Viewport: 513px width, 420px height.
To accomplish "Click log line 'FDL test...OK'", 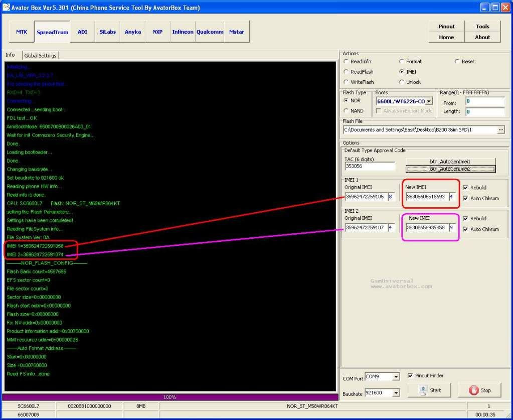I will click(x=22, y=118).
